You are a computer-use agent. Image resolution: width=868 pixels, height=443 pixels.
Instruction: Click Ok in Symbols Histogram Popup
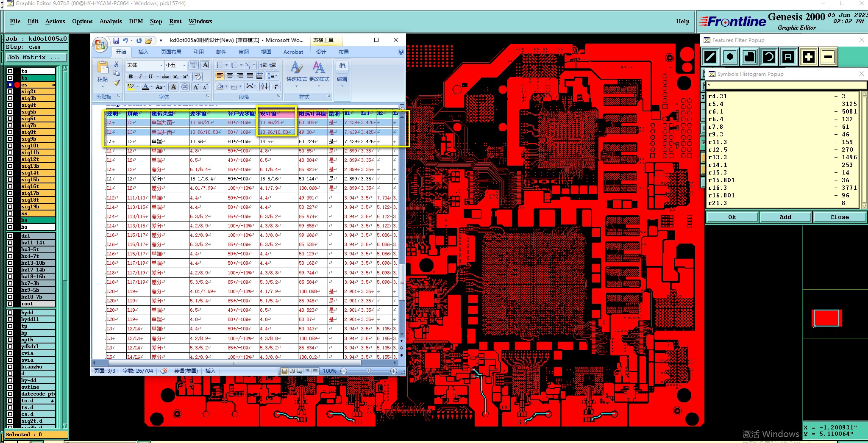click(x=732, y=217)
